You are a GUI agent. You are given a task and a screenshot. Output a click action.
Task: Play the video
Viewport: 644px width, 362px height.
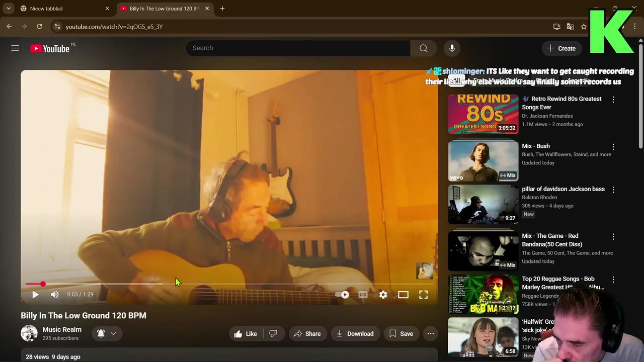[x=35, y=295]
